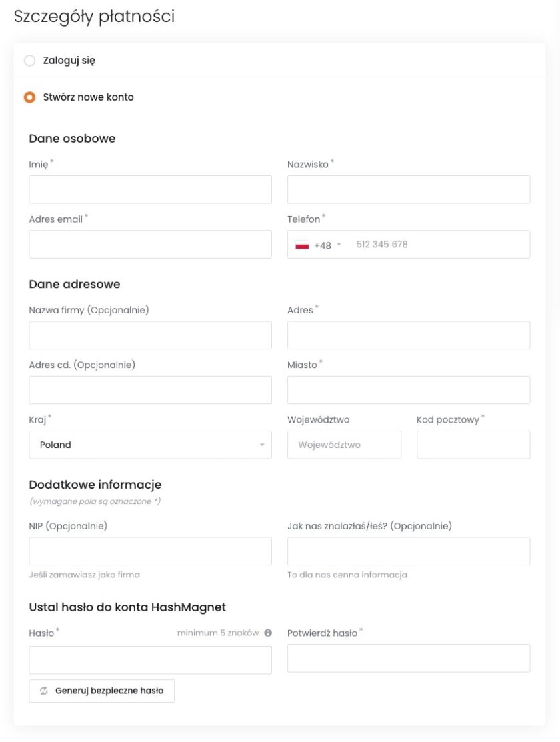Select the Stwórz nowe konto radio button
Image resolution: width=560 pixels, height=742 pixels.
(29, 97)
